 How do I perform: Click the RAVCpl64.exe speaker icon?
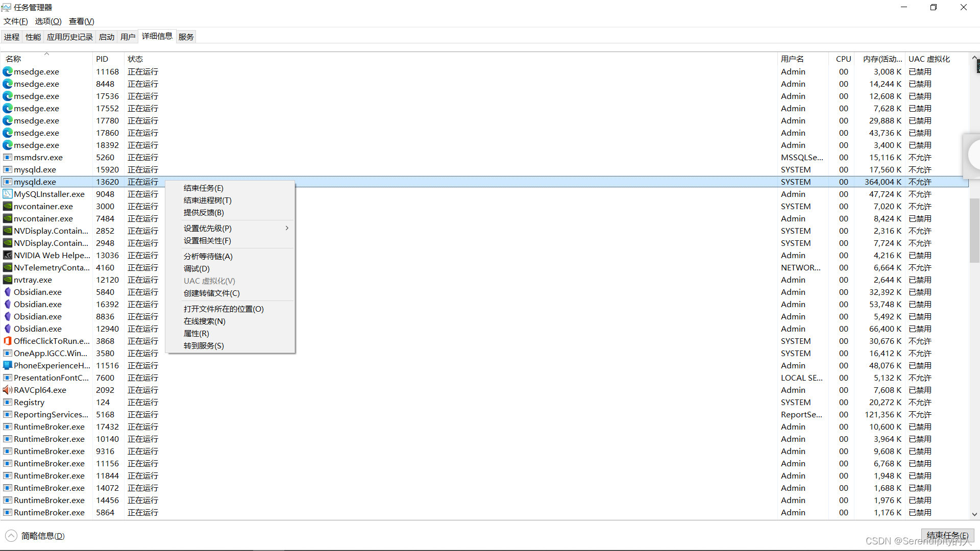7,390
